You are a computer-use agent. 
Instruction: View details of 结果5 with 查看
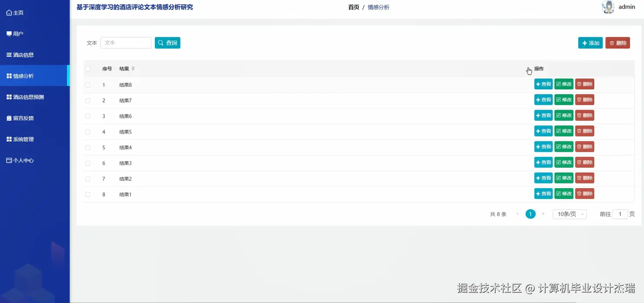tap(543, 131)
